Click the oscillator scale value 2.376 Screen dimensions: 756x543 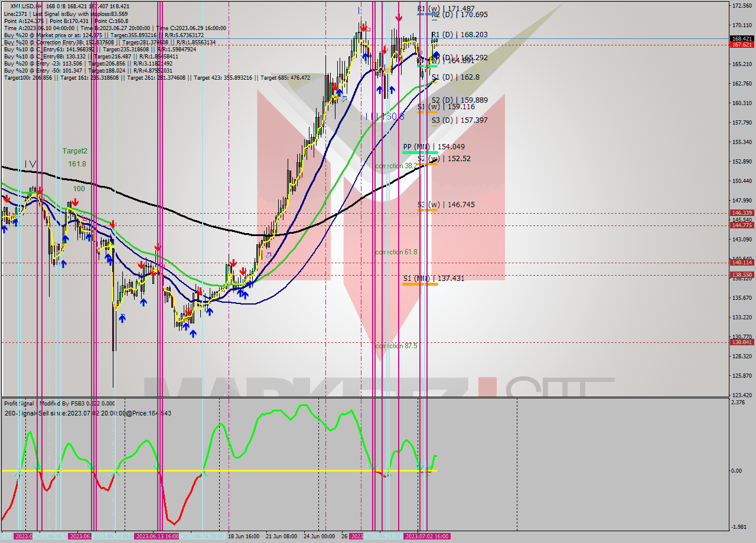tap(738, 403)
